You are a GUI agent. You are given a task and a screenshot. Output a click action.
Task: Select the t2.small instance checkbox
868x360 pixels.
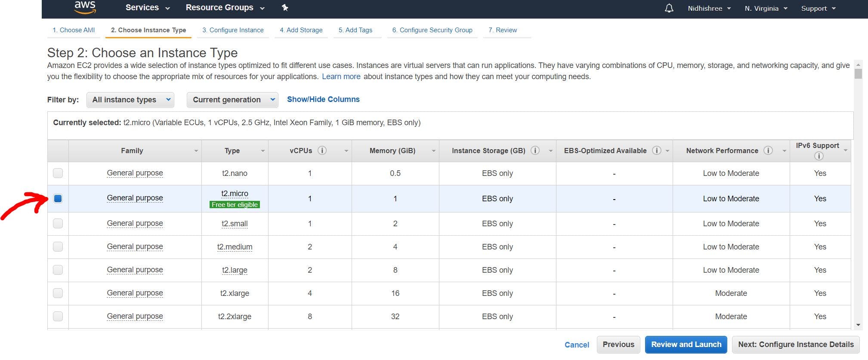pos(58,223)
